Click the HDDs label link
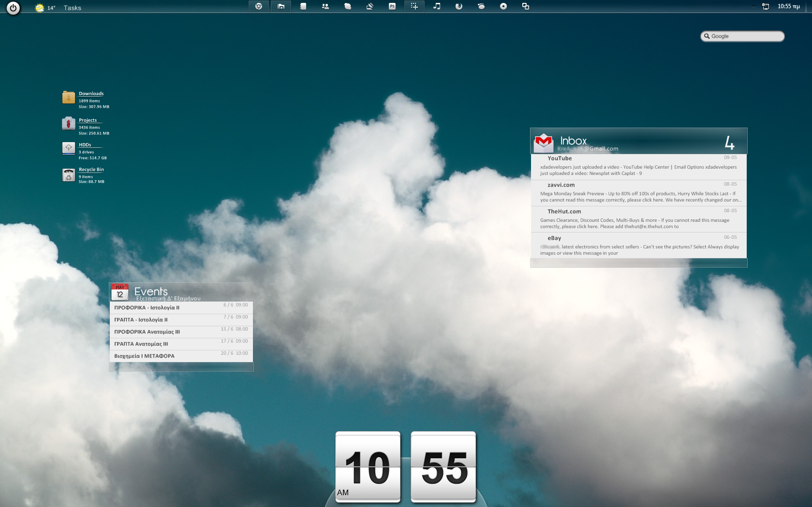Image resolution: width=812 pixels, height=507 pixels. [85, 145]
